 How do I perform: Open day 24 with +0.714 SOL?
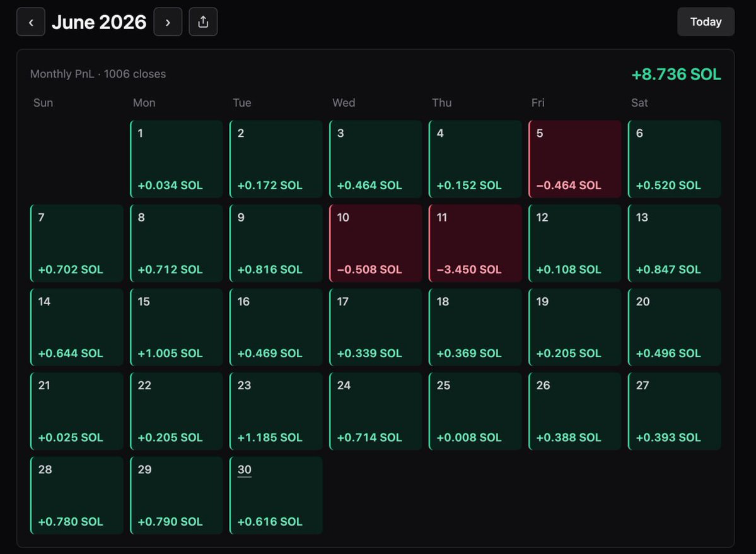376,411
